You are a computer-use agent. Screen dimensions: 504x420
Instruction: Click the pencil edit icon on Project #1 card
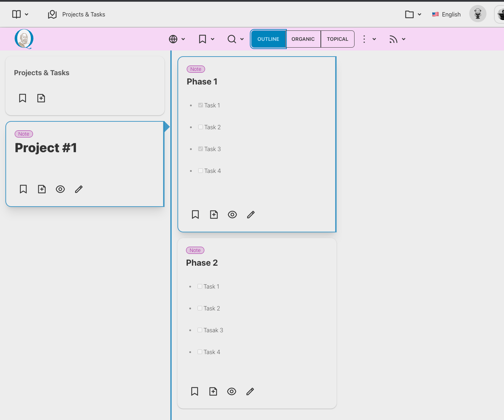coord(79,189)
